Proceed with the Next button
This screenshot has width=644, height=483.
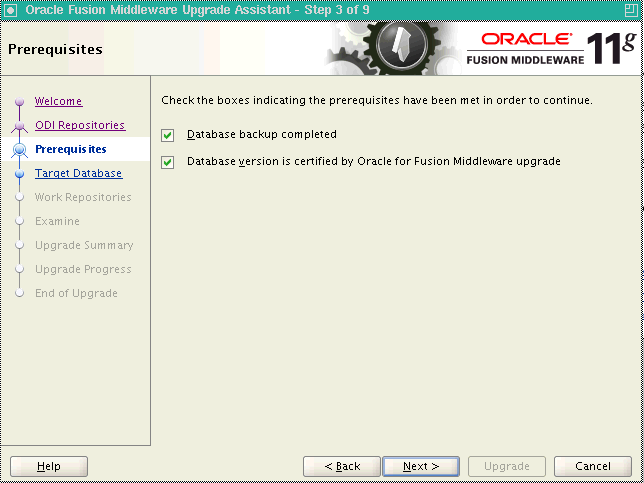(421, 467)
